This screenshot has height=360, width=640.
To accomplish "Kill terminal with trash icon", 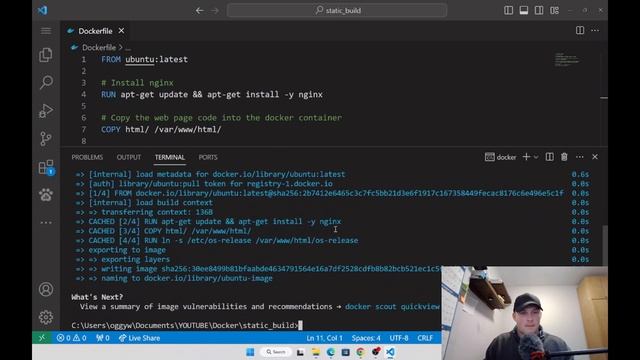I will (x=564, y=157).
